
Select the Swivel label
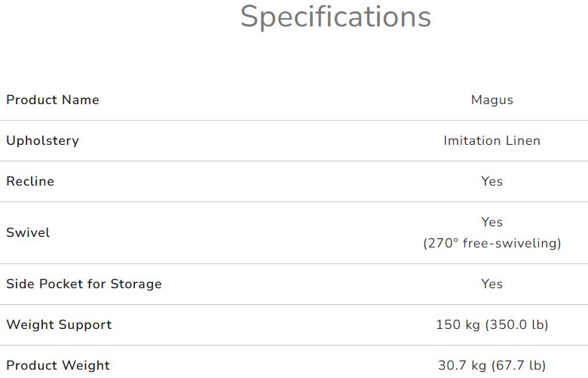point(28,232)
